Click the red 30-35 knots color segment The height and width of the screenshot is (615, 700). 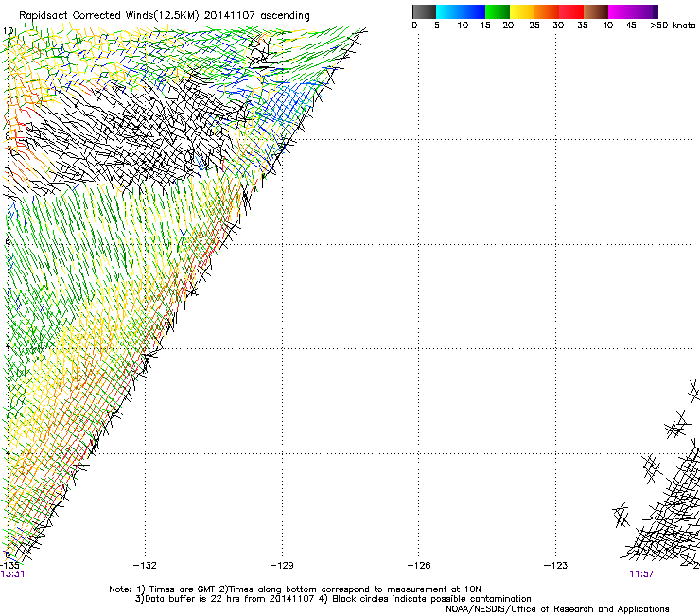571,11
